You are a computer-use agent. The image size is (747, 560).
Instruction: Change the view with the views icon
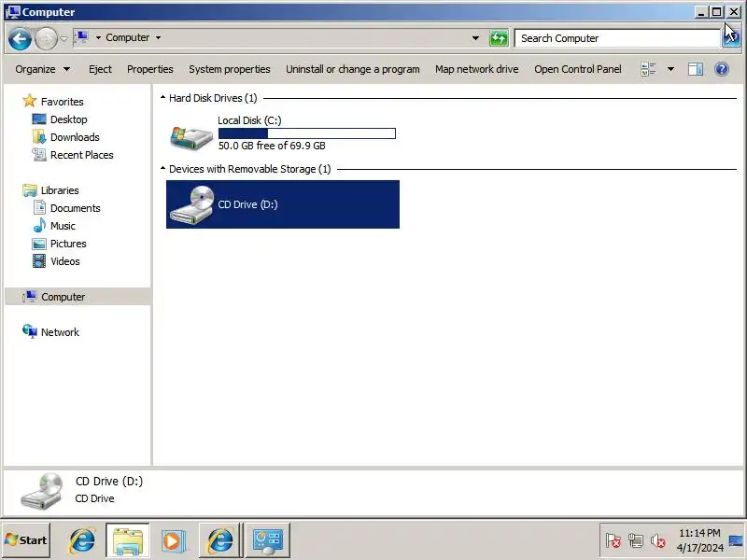point(648,69)
